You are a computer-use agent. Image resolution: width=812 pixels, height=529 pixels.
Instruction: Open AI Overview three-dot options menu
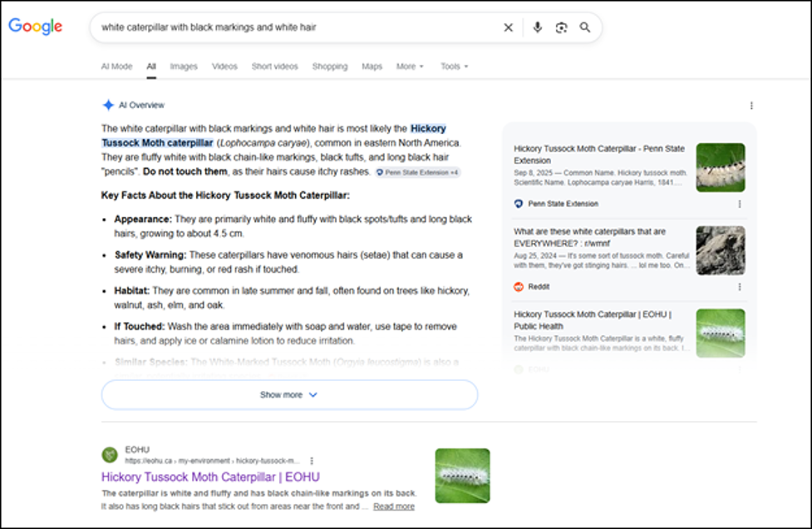coord(751,106)
